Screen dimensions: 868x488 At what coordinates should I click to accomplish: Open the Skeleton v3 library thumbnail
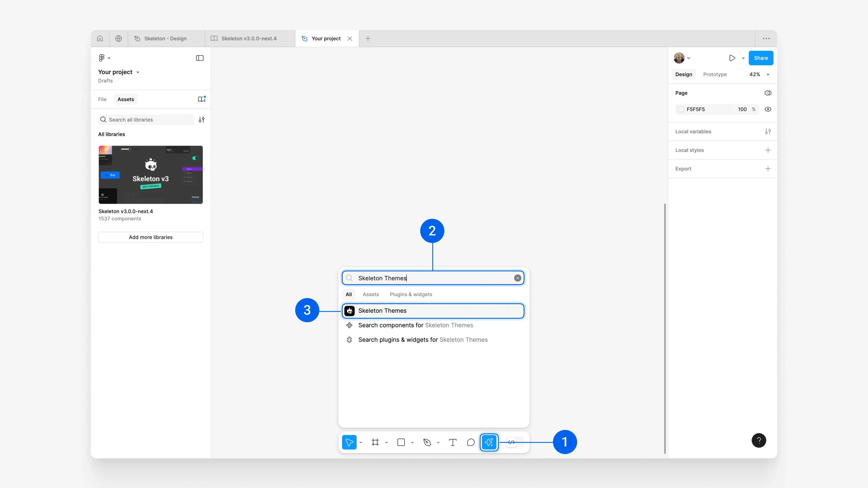(151, 174)
